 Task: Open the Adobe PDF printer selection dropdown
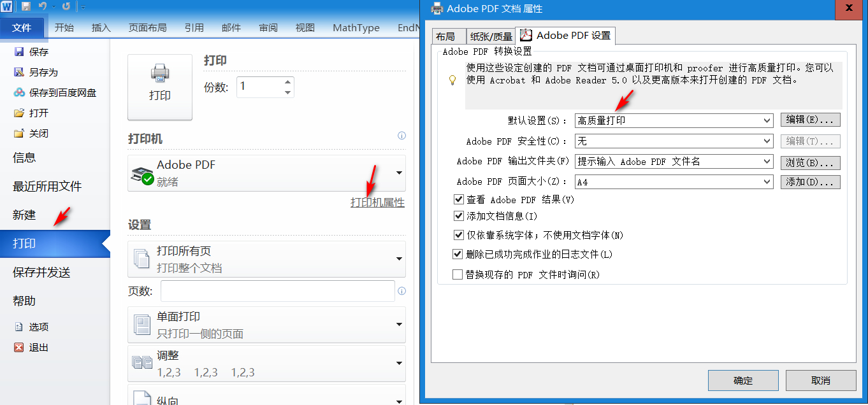click(x=267, y=173)
